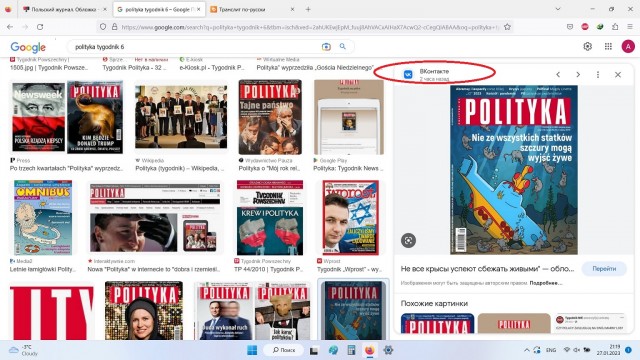The height and width of the screenshot is (360, 640).
Task: Close the image preview panel
Action: click(x=618, y=74)
